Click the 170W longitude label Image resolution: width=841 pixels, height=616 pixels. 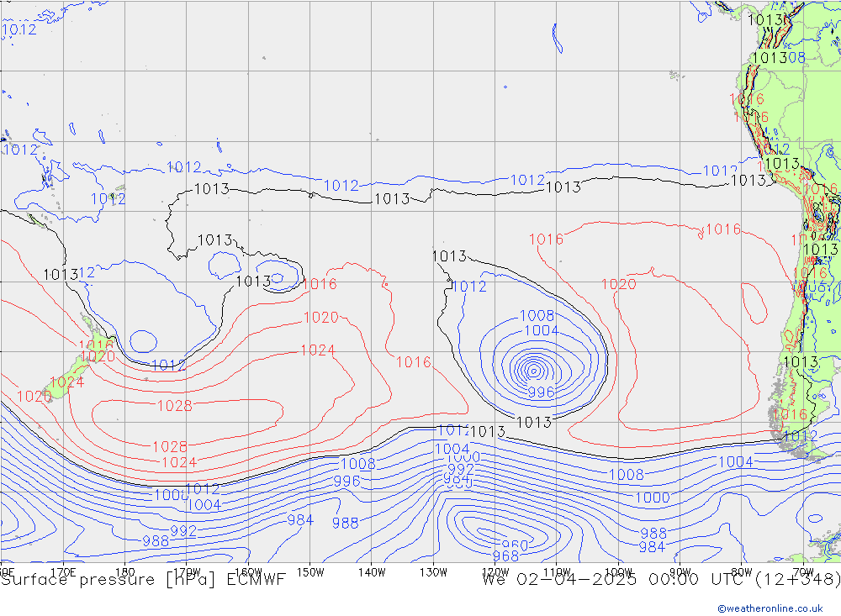187,572
